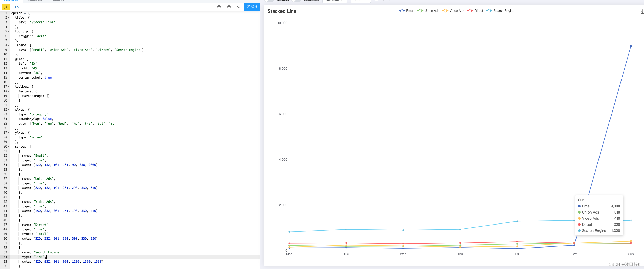Toggle the dark mode switch in the top bar

(x=269, y=1)
